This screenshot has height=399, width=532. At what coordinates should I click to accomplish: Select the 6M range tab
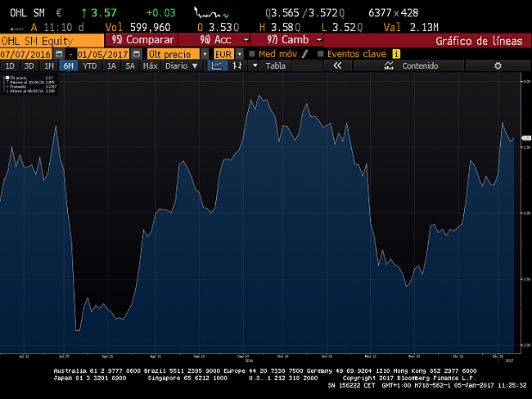click(x=69, y=65)
